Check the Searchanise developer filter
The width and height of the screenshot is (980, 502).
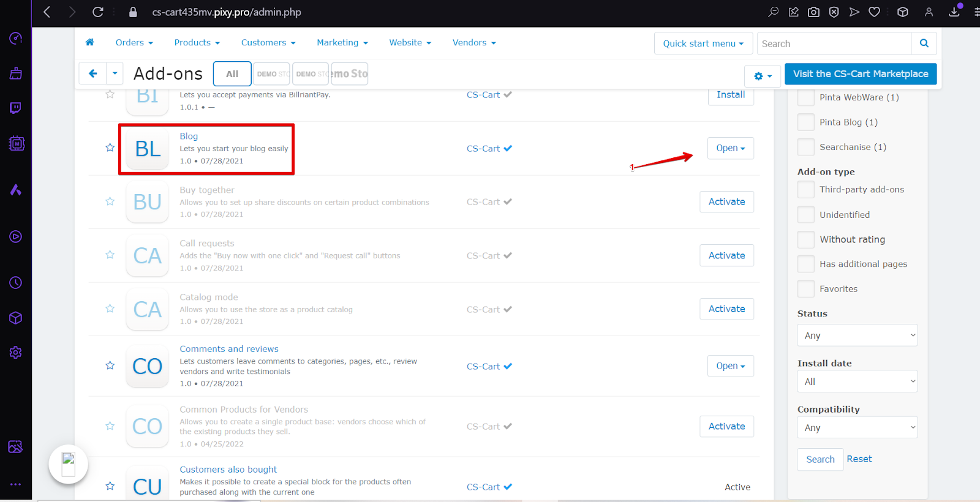[x=806, y=147]
